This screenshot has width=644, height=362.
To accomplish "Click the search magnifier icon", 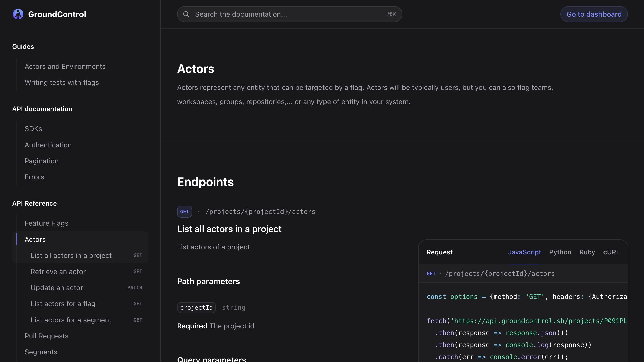I will [186, 14].
